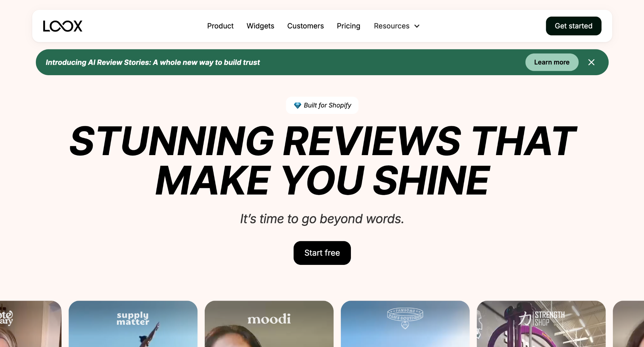Click the Start free button
644x347 pixels.
(x=322, y=253)
